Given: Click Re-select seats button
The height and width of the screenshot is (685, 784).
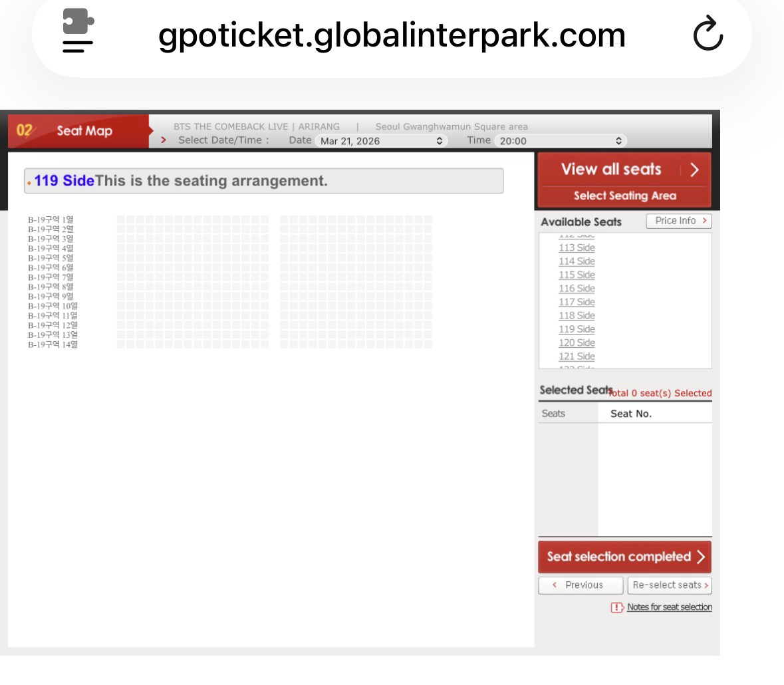Looking at the screenshot, I should (x=670, y=585).
